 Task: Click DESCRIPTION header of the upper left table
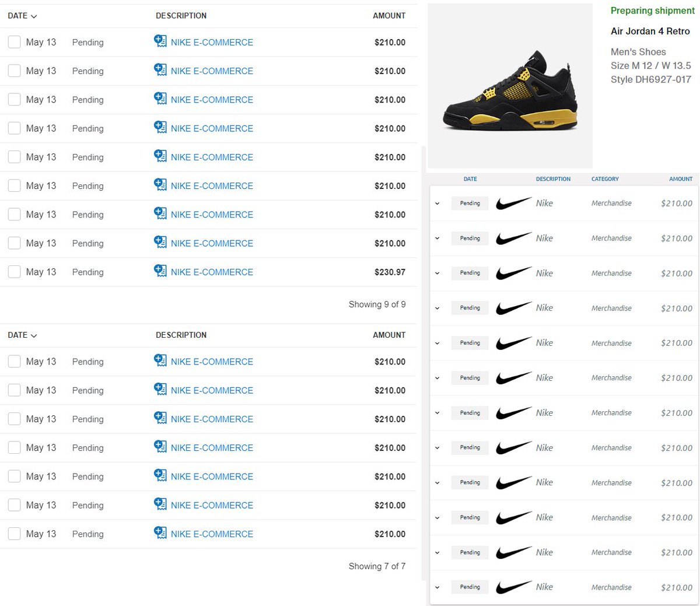[x=181, y=16]
